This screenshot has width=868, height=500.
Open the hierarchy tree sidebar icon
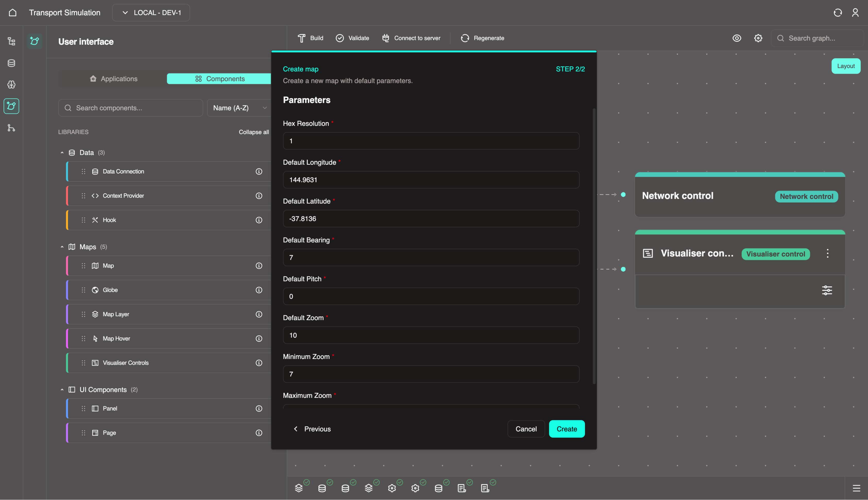(11, 41)
